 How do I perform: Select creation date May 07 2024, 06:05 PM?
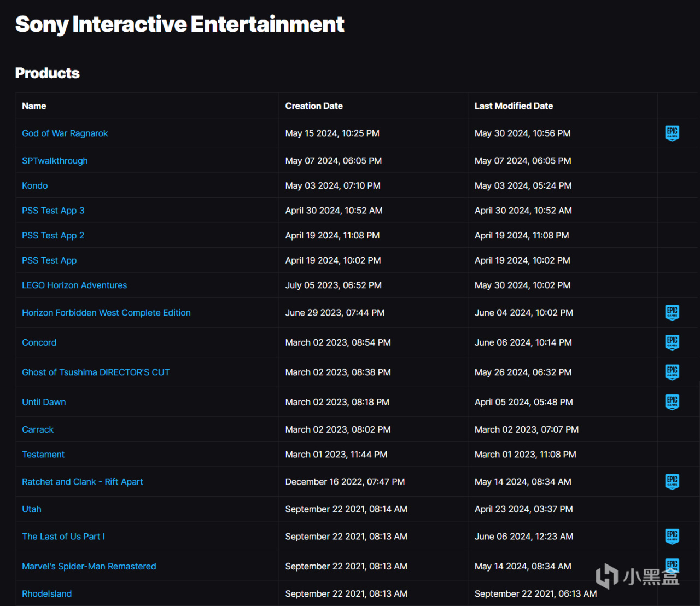tap(334, 161)
